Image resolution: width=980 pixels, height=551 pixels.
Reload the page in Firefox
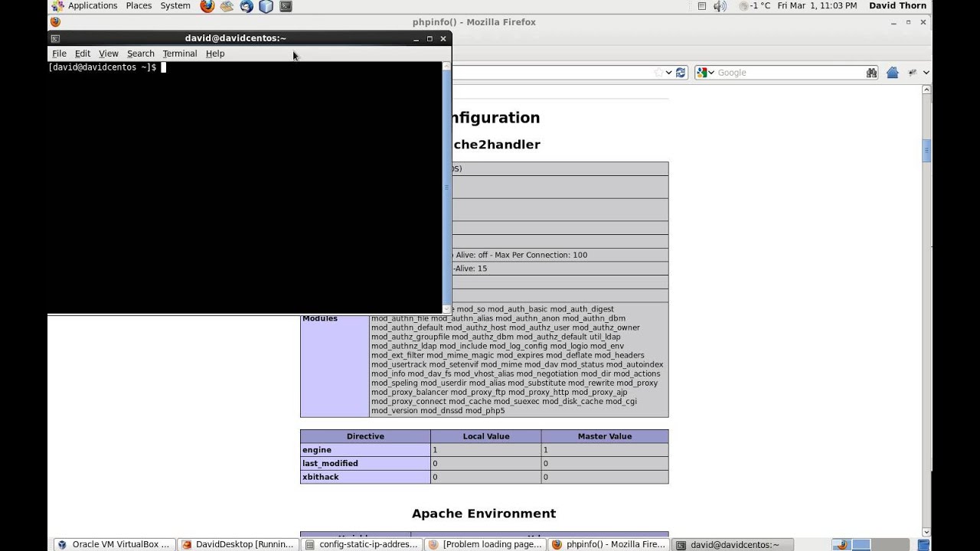(680, 73)
